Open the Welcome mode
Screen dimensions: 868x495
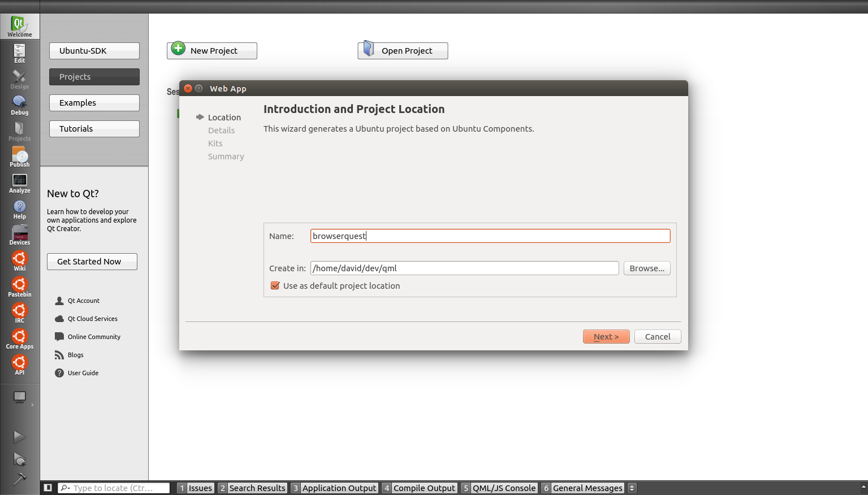coord(19,27)
